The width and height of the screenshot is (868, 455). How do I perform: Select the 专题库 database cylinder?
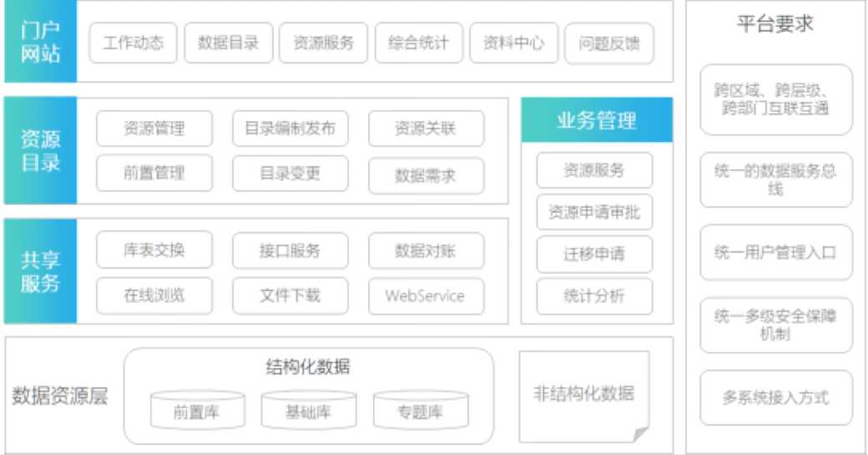pos(421,410)
